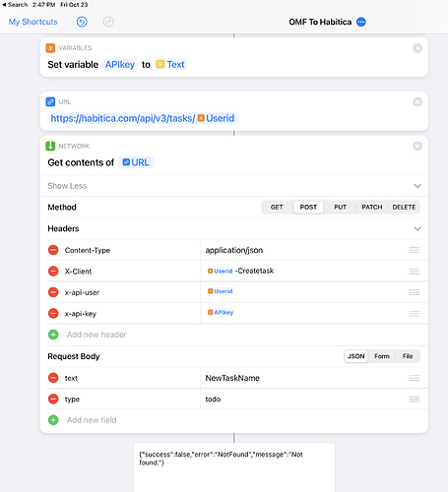Return to Search app via status bar

15,5
